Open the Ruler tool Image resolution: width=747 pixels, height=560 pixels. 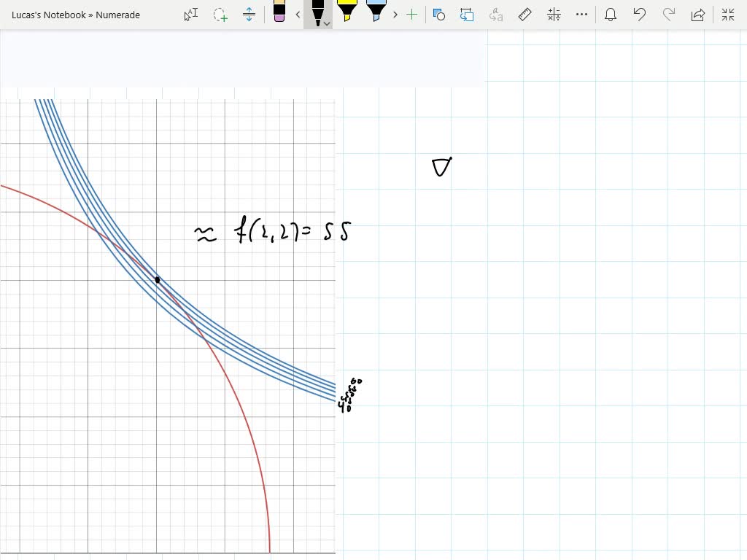(x=525, y=15)
